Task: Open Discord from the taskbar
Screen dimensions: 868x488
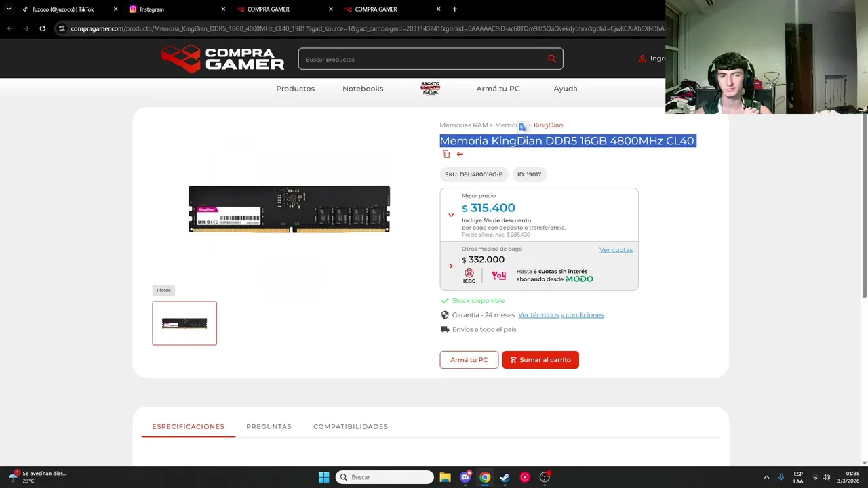Action: [465, 477]
